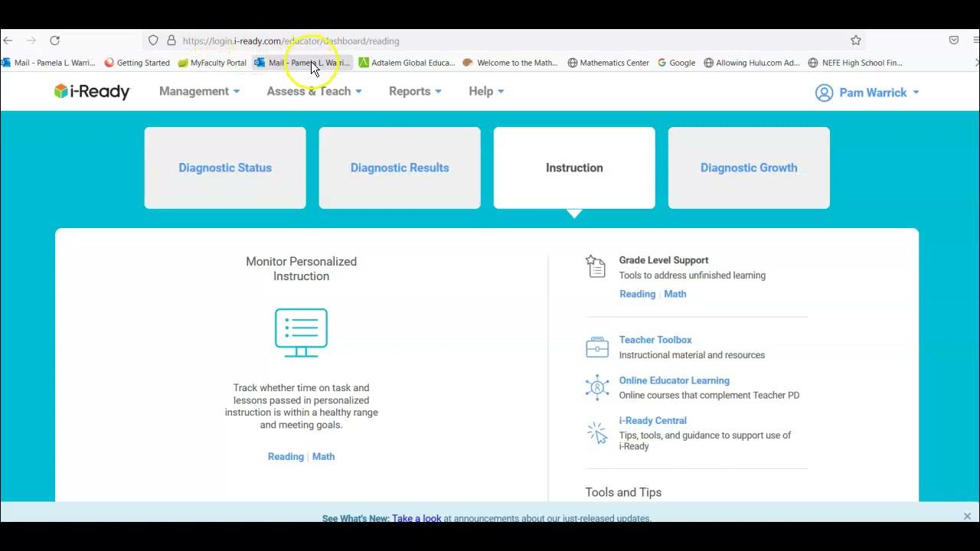Switch to the Diagnostic Growth tab
The image size is (980, 551).
coord(749,168)
